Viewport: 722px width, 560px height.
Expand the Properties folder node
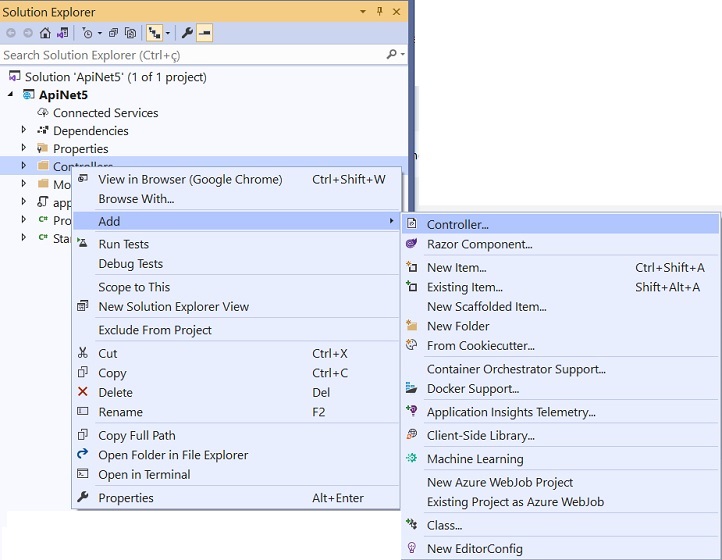click(23, 148)
